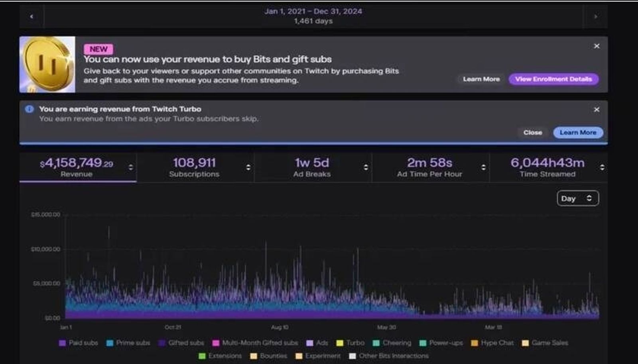Image resolution: width=638 pixels, height=364 pixels.
Task: Toggle the Ads series in legend
Action: [317, 343]
